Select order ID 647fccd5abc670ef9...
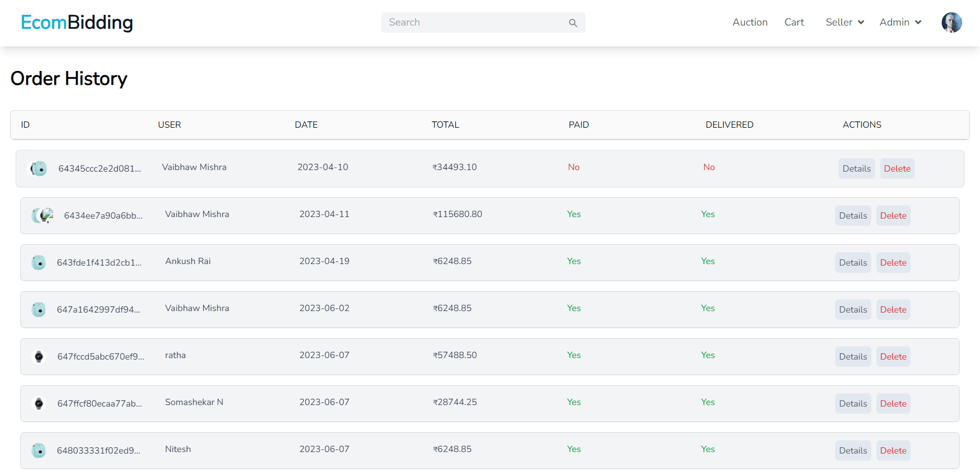 pyautogui.click(x=101, y=357)
